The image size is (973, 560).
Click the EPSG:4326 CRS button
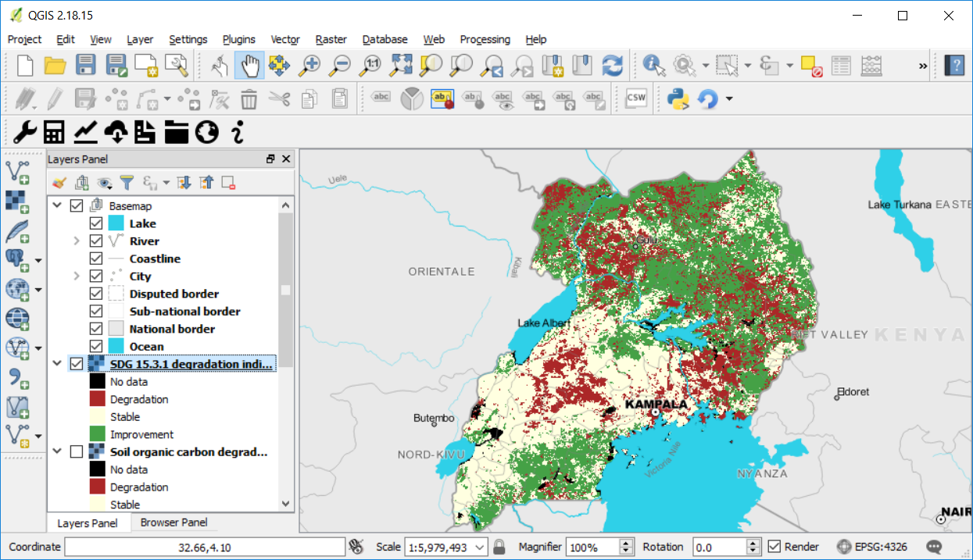tap(871, 547)
